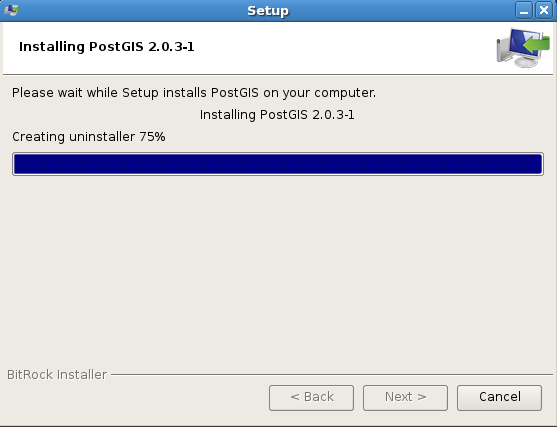Click the centered "Installing PostGIS 2.0.3-1" status line

tap(277, 115)
